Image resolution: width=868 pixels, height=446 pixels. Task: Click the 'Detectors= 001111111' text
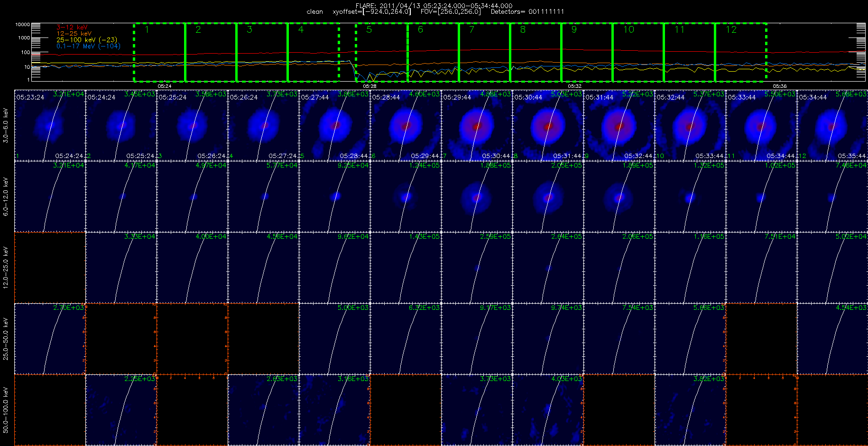point(527,12)
